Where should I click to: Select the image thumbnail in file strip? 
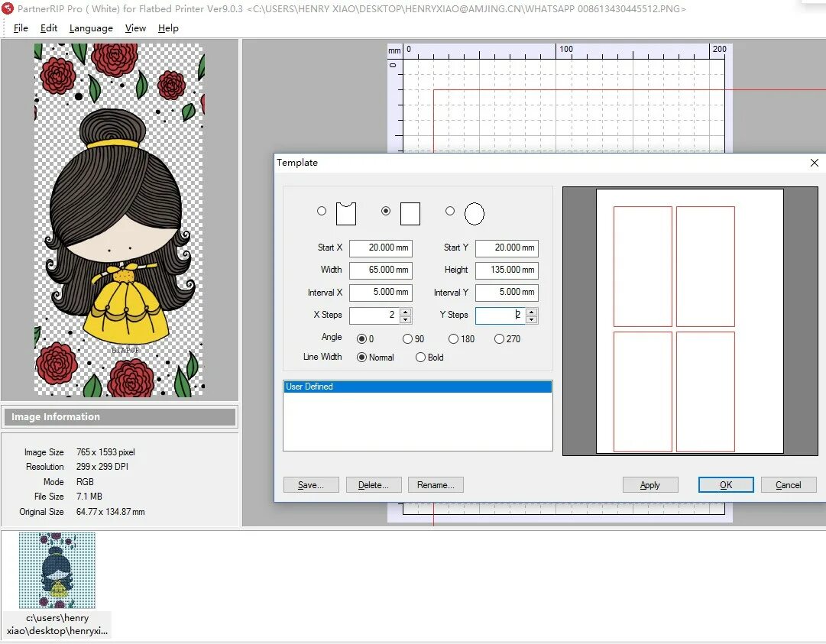[x=57, y=570]
